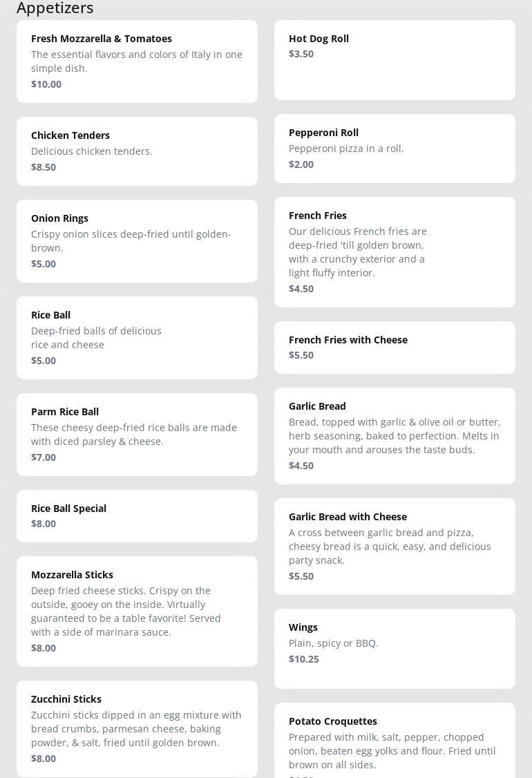Open the Chicken Tenders menu item

pos(70,135)
